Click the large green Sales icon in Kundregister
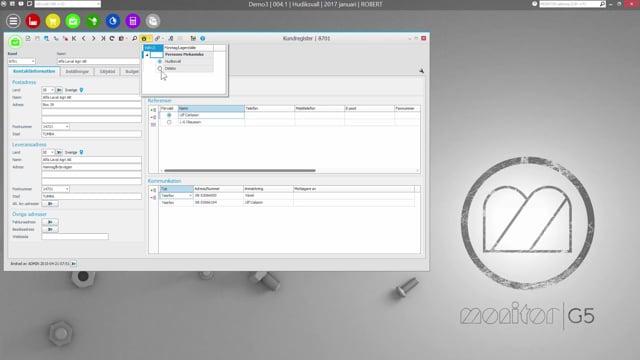The image size is (640, 360). (15, 42)
